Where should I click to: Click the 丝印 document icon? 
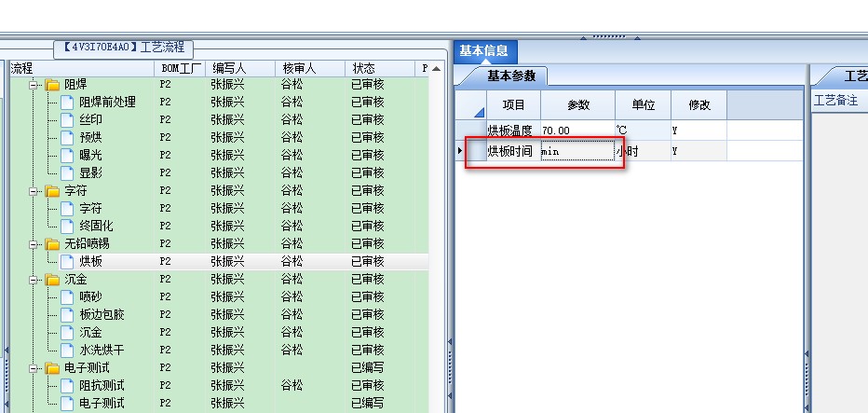[67, 119]
